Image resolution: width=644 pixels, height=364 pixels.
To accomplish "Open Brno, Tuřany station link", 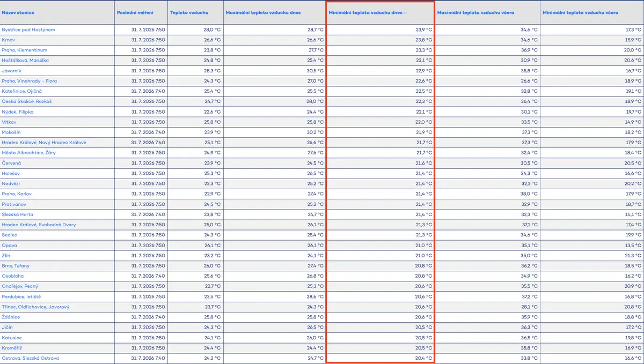I will point(16,266).
